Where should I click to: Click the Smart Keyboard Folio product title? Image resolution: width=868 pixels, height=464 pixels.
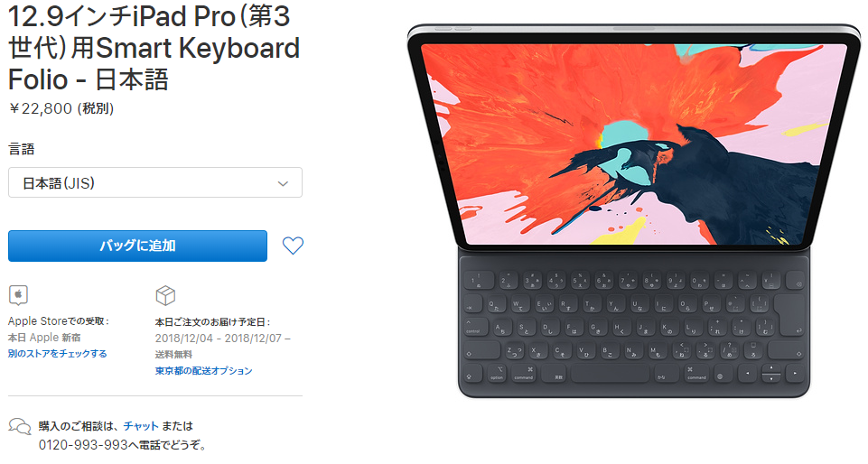coord(154,48)
